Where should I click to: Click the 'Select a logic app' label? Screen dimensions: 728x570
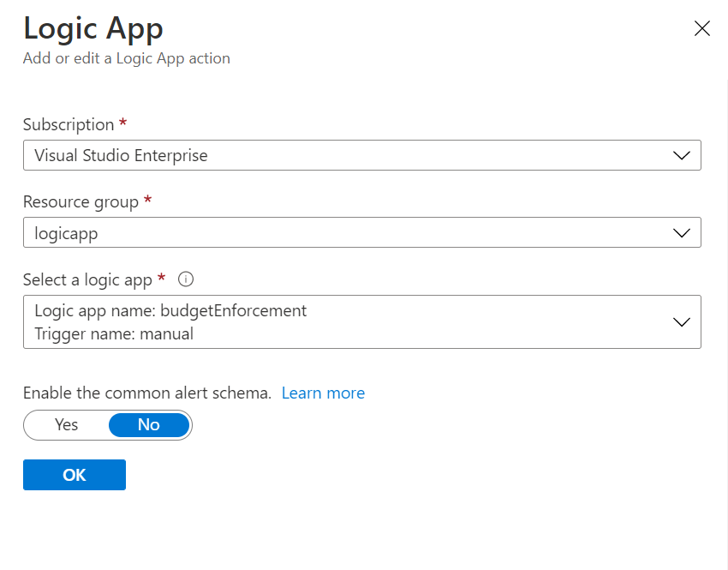click(87, 279)
